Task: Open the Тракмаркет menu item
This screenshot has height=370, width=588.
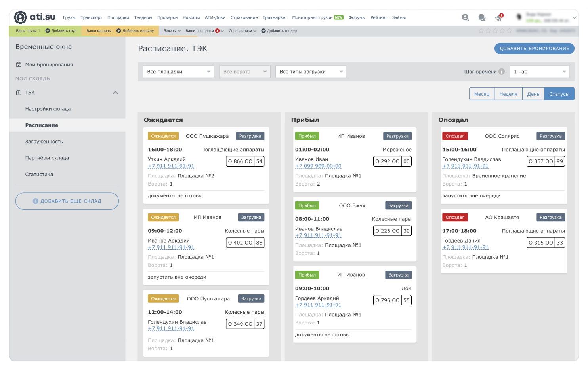Action: coord(275,17)
